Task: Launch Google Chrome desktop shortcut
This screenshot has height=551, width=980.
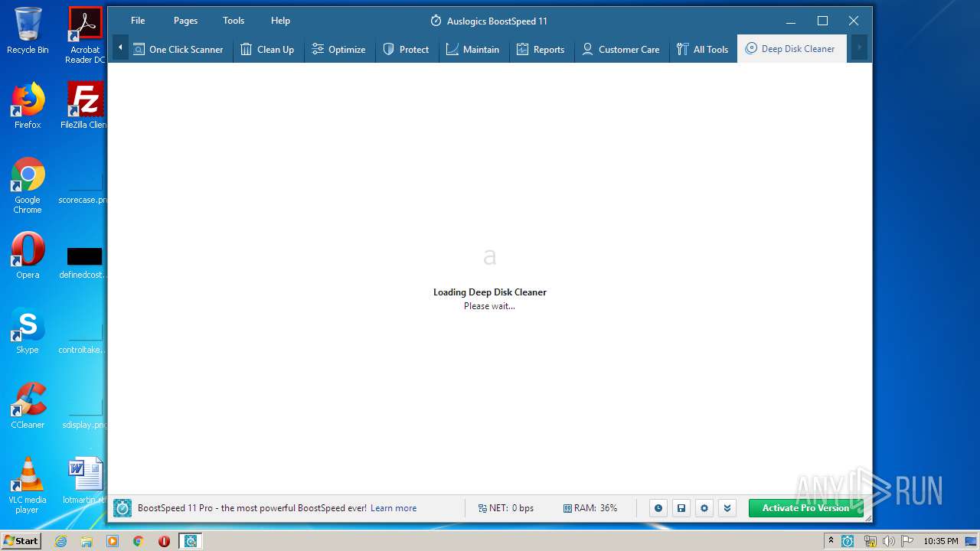Action: point(28,185)
